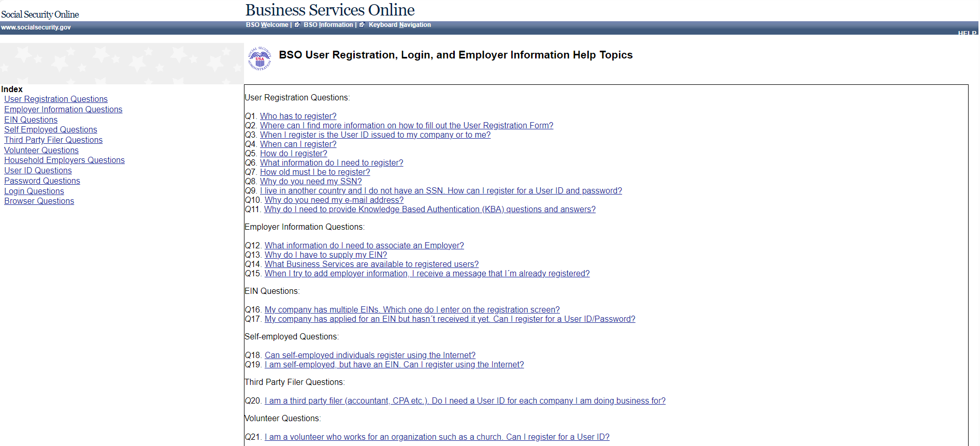Click 'Employer Information Questions:' section heading

pos(305,227)
